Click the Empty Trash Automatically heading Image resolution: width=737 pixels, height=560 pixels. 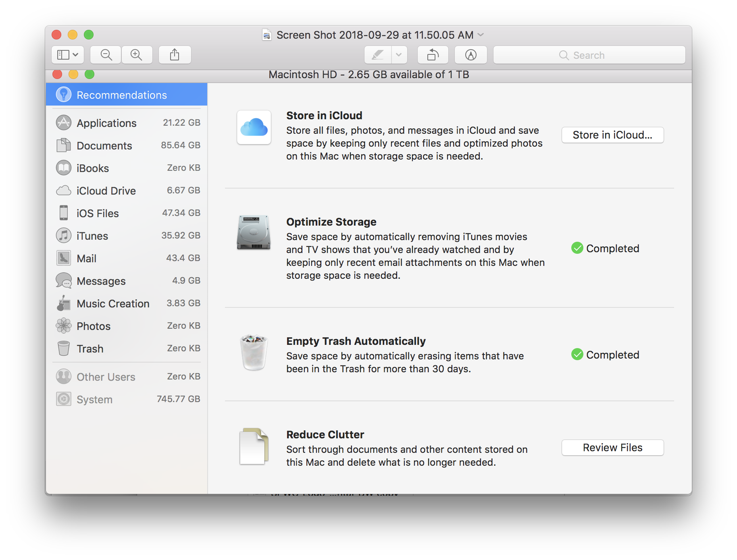[356, 341]
